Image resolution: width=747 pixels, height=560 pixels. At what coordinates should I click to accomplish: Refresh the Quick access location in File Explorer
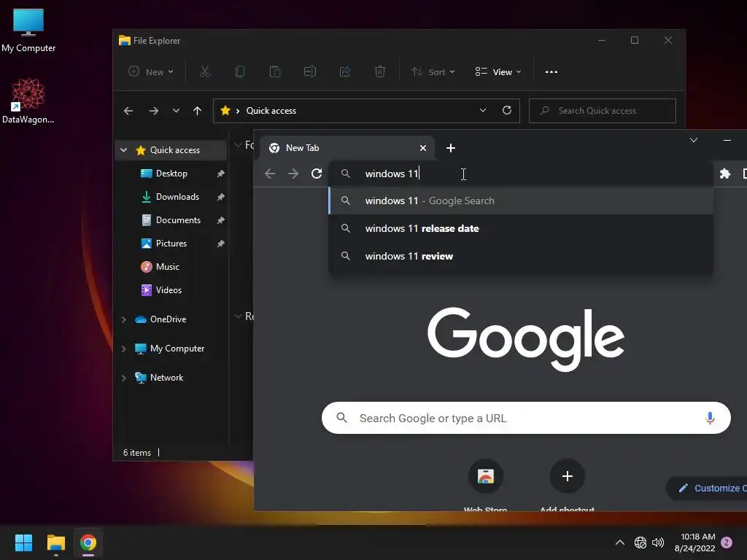tap(507, 111)
